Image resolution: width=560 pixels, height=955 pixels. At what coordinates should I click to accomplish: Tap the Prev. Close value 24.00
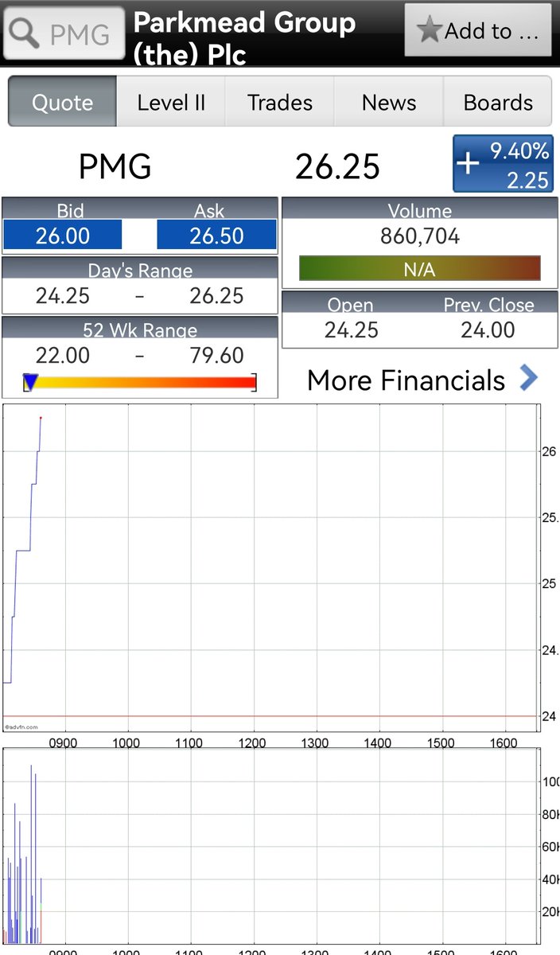pos(488,330)
